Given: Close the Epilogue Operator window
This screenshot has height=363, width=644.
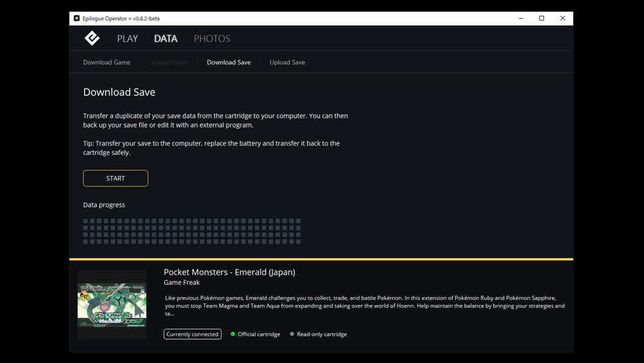Looking at the screenshot, I should click(562, 19).
